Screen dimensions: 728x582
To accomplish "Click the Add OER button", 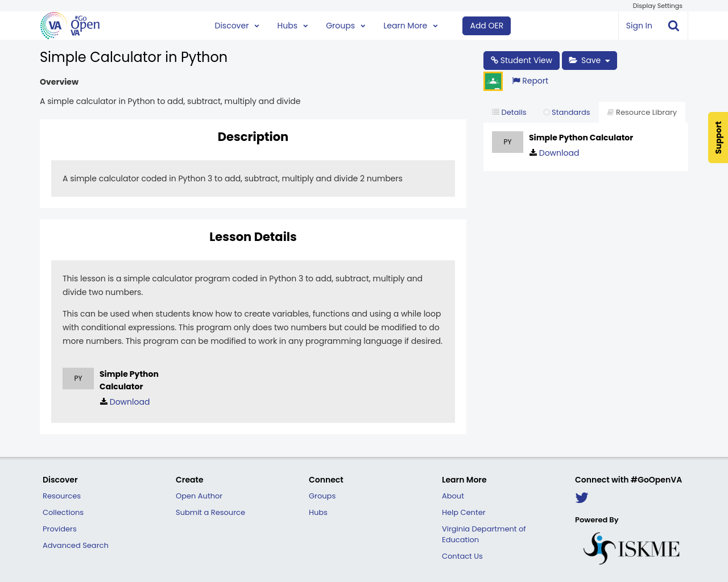I will tap(486, 26).
